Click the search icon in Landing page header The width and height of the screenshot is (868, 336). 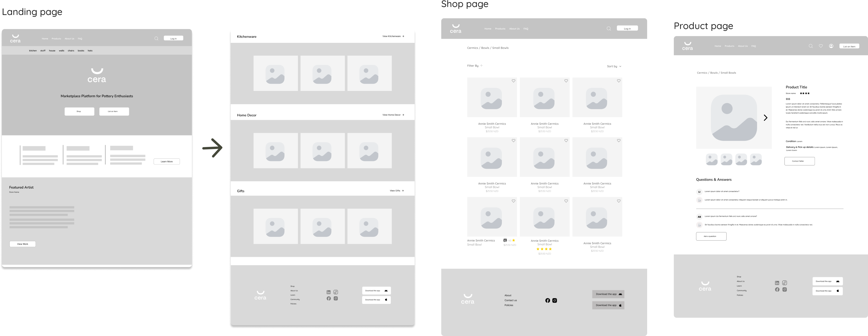tap(156, 38)
